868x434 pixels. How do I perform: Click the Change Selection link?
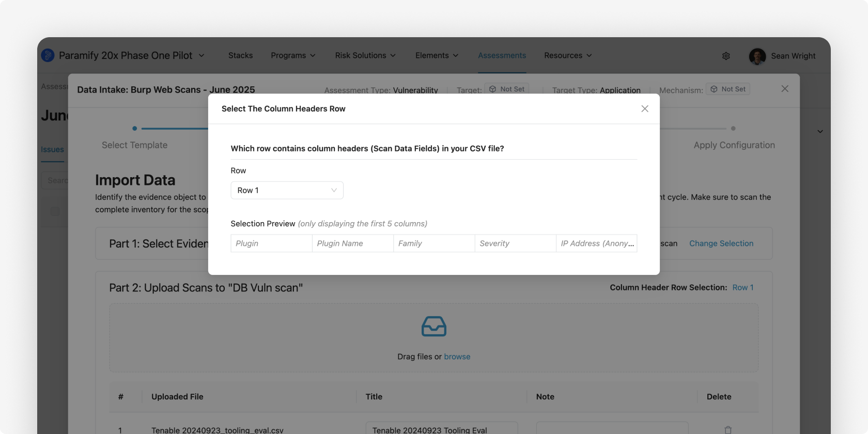[721, 243]
